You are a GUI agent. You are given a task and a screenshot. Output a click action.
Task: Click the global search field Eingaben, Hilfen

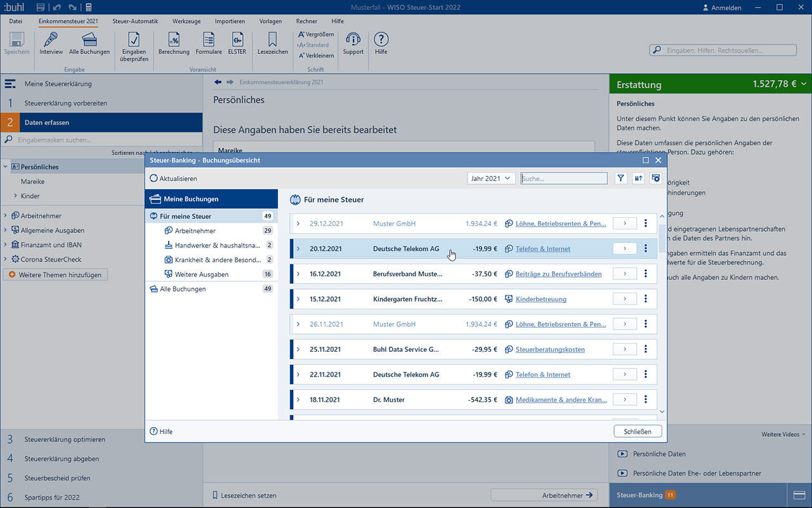[723, 50]
